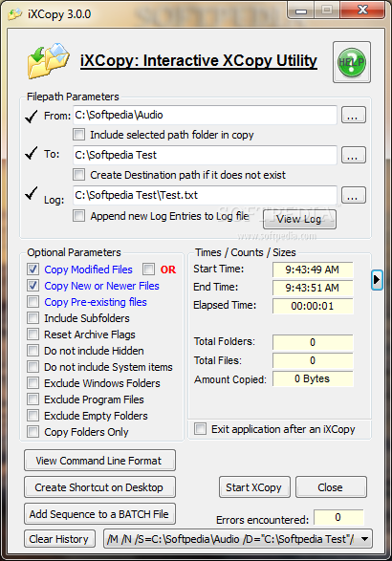The width and height of the screenshot is (392, 561).
Task: Click the Elapsed Time value 00:00:01
Action: [x=313, y=306]
